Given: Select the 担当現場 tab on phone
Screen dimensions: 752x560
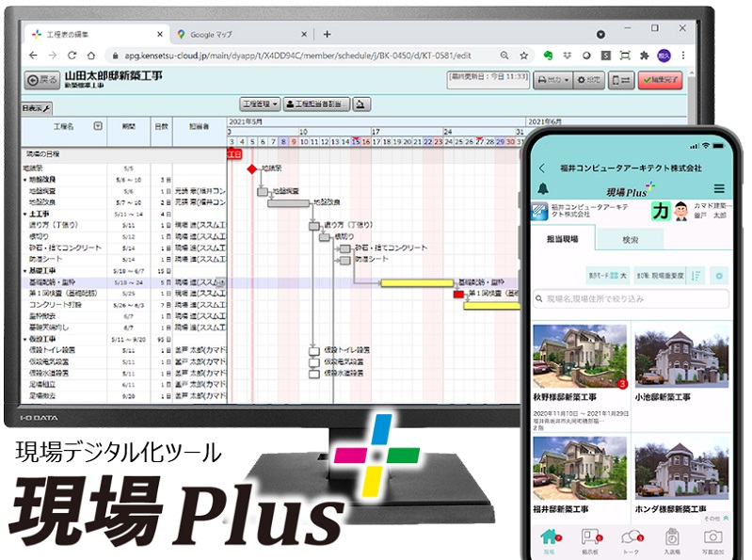Looking at the screenshot, I should [563, 238].
